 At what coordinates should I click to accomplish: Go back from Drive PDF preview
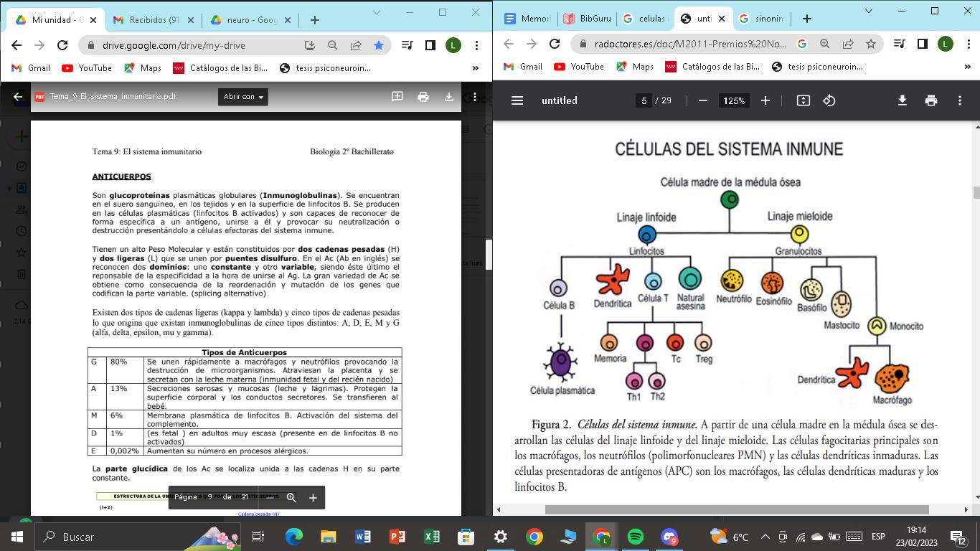click(x=18, y=97)
